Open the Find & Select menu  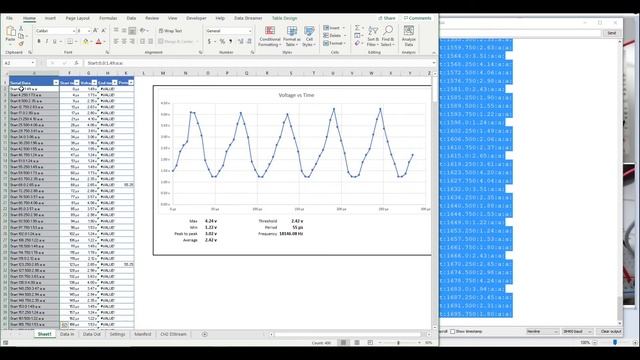[388, 36]
